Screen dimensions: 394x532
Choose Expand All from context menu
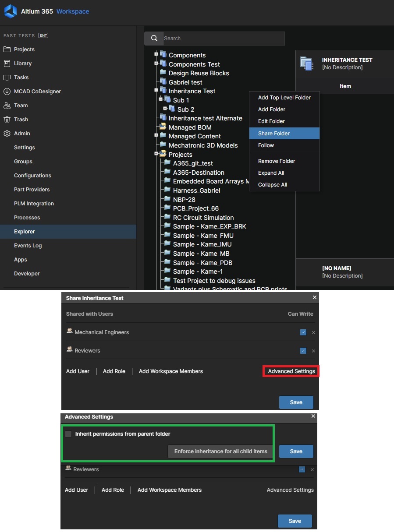[x=284, y=173]
